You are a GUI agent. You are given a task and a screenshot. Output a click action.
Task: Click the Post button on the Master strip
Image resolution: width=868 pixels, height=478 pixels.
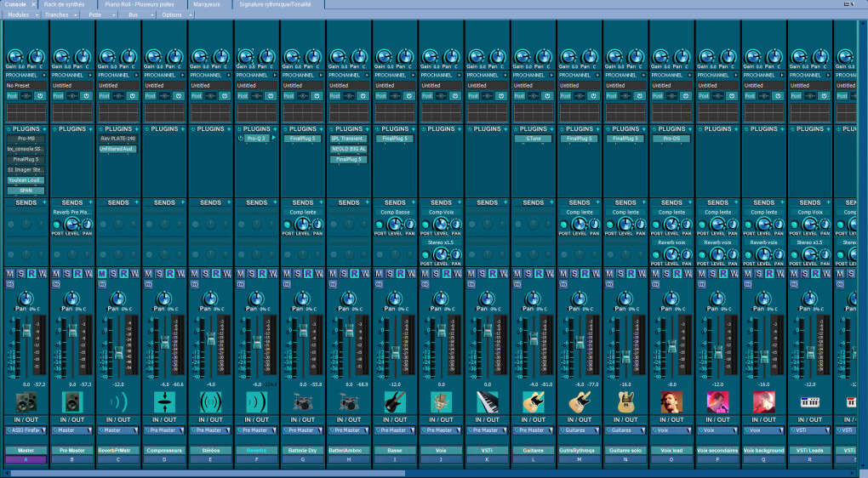tap(12, 96)
